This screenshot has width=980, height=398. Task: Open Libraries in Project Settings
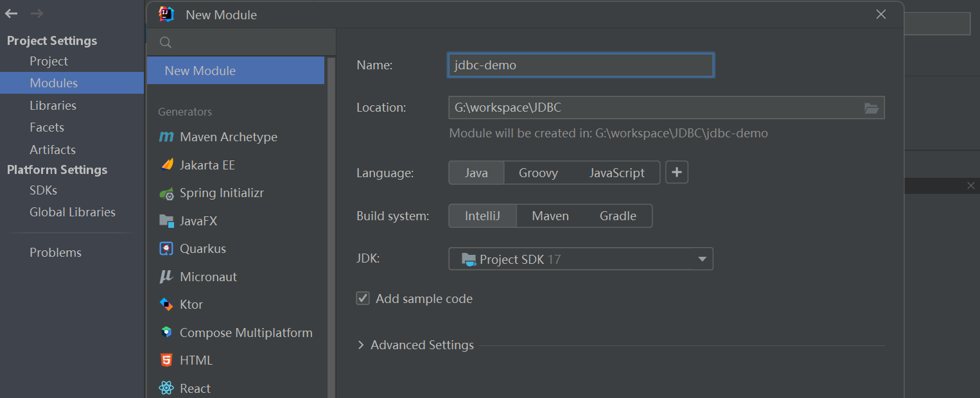[53, 105]
